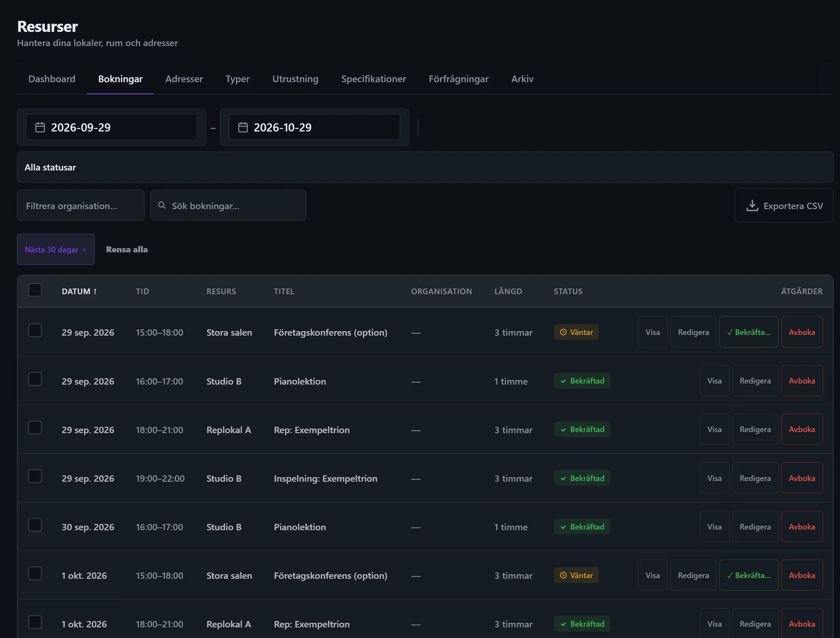This screenshot has width=840, height=638.
Task: Go to the Utrustning tab
Action: (295, 79)
